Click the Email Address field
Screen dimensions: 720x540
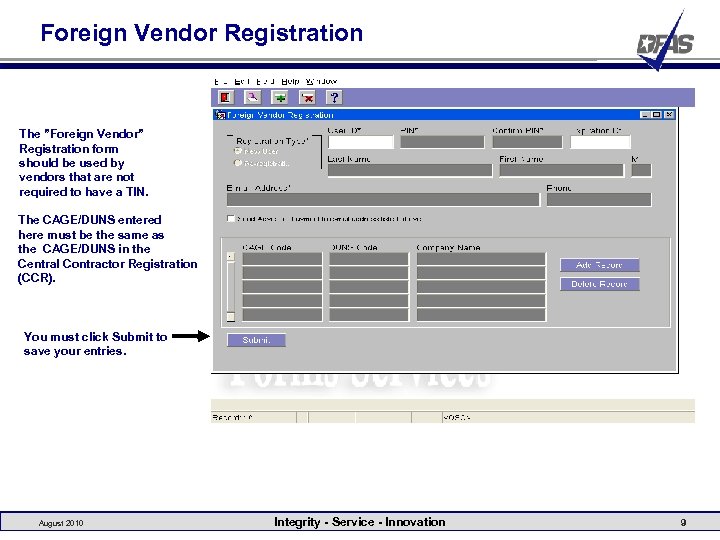click(x=383, y=199)
